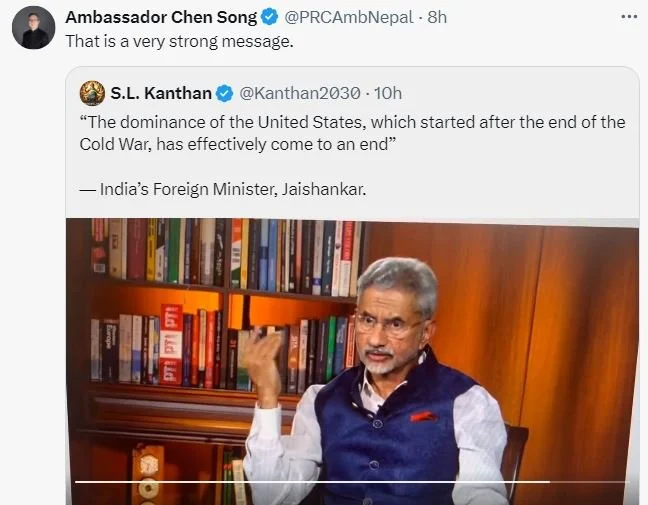Click S.L. Kanthan's round profile picture
Screen dimensions: 648x505
click(92, 93)
